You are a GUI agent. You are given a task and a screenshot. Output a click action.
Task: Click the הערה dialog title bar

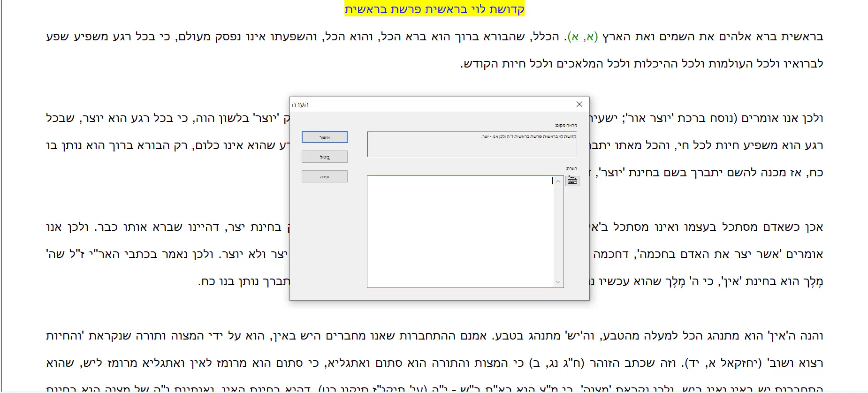pos(422,104)
